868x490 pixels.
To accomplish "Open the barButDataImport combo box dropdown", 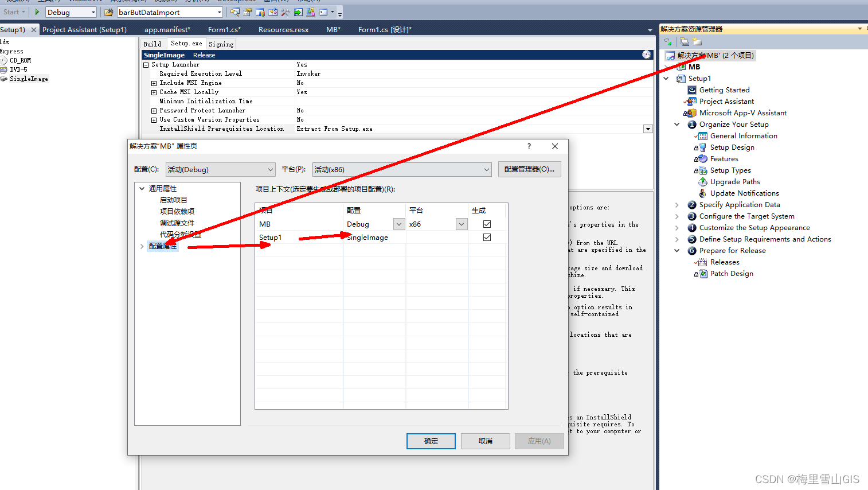I will click(x=219, y=12).
